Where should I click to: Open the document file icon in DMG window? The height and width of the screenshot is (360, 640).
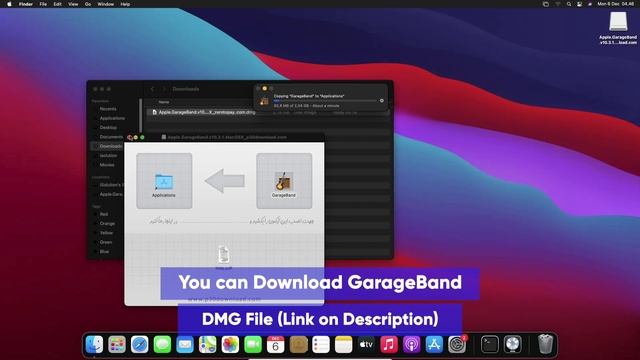[223, 255]
